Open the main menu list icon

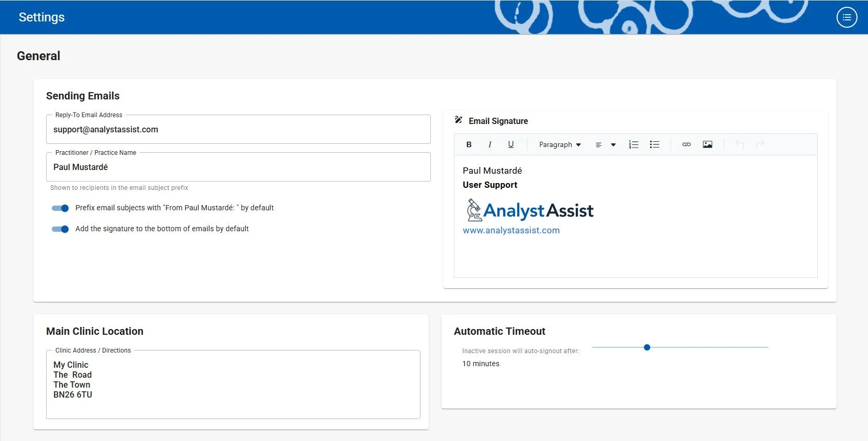[x=847, y=17]
